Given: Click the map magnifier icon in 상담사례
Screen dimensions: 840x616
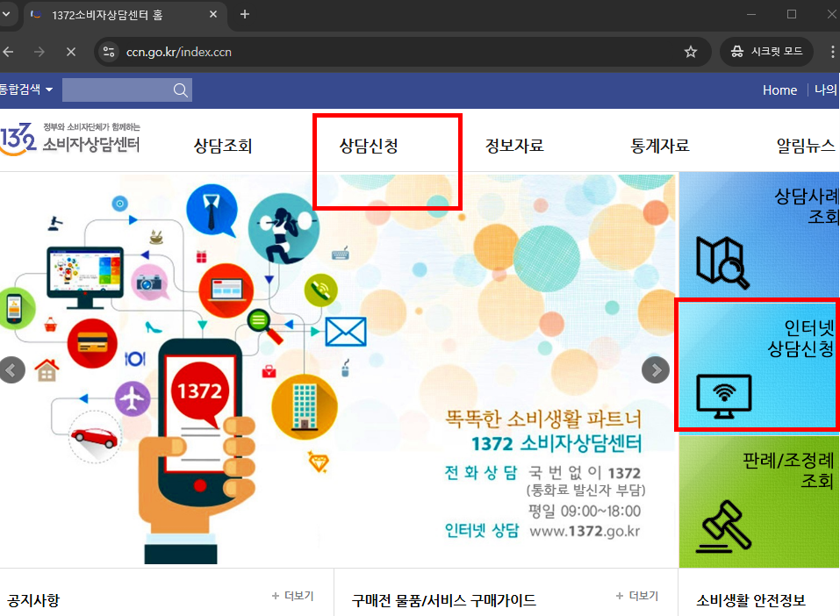Looking at the screenshot, I should pos(722,262).
